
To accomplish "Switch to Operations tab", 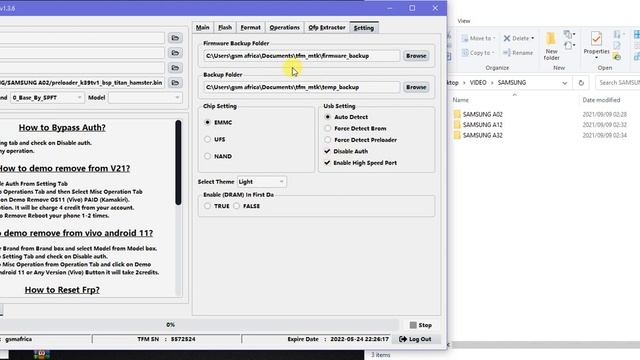I will pos(284,28).
